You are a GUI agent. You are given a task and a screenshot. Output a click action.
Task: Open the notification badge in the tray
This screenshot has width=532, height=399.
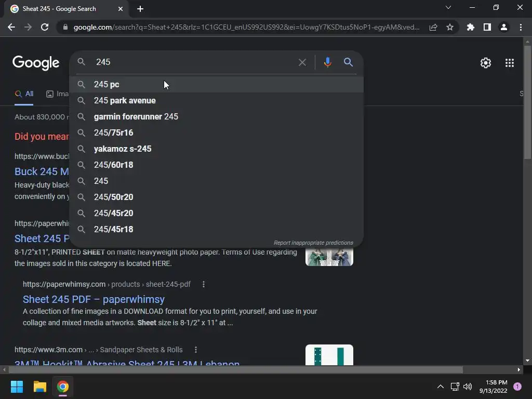tap(517, 387)
